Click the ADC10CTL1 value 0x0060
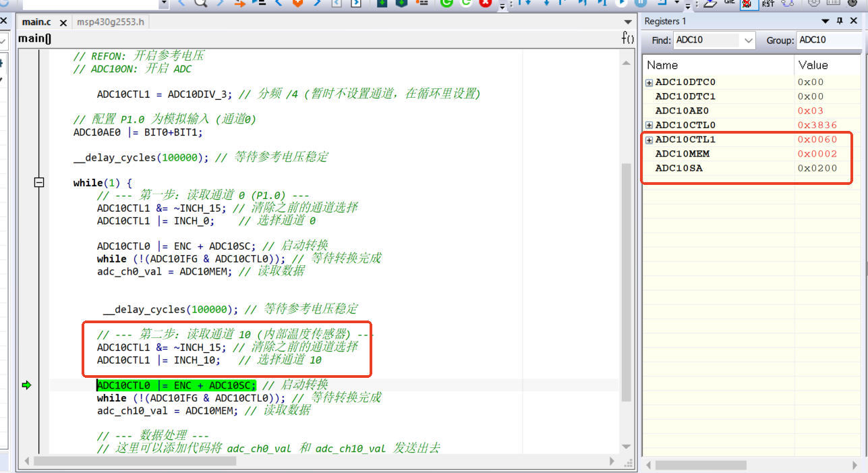Viewport: 868px width, 473px height. (x=817, y=140)
